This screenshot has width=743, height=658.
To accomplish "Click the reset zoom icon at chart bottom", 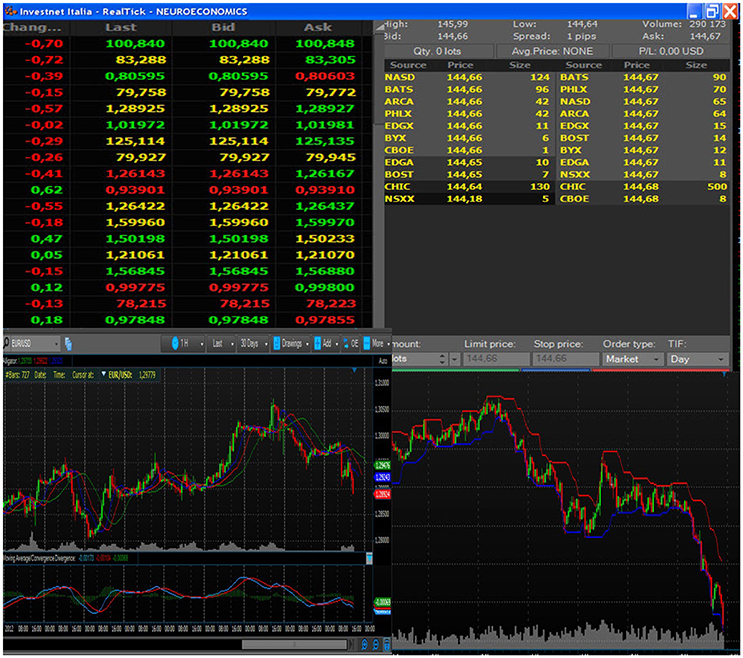I will click(387, 644).
